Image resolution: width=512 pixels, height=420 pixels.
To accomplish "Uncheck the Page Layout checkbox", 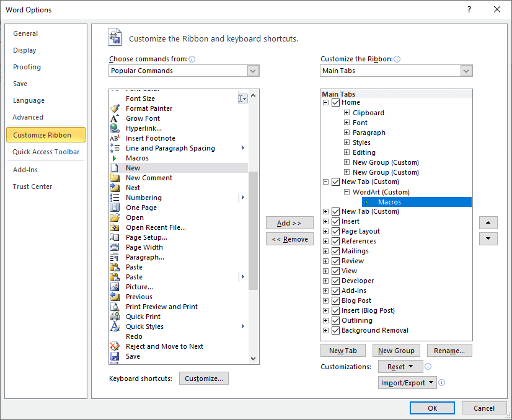I will [x=335, y=232].
